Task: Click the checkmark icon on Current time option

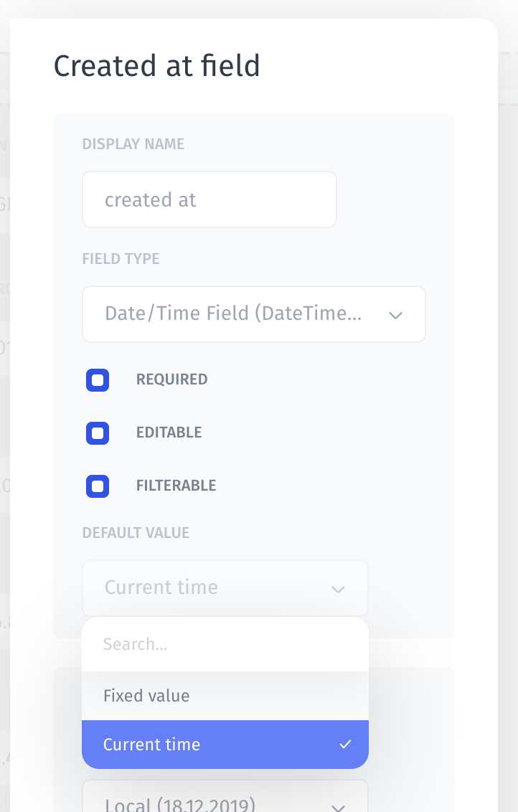Action: 345,745
